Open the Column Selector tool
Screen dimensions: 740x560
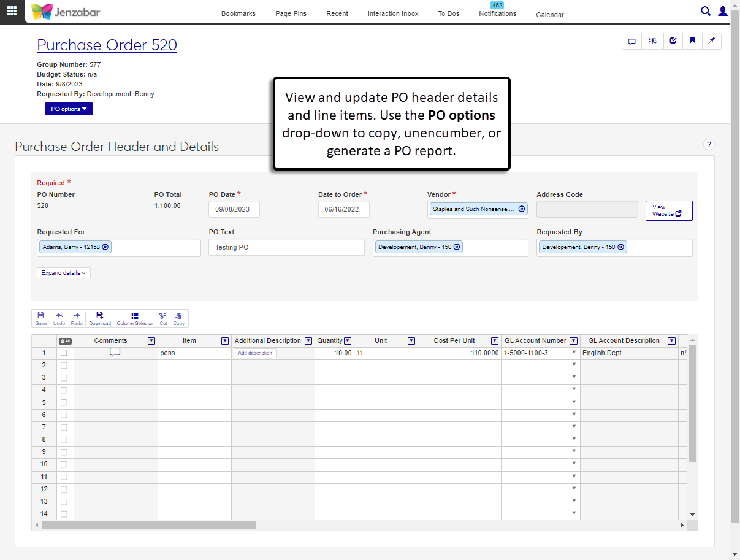135,318
